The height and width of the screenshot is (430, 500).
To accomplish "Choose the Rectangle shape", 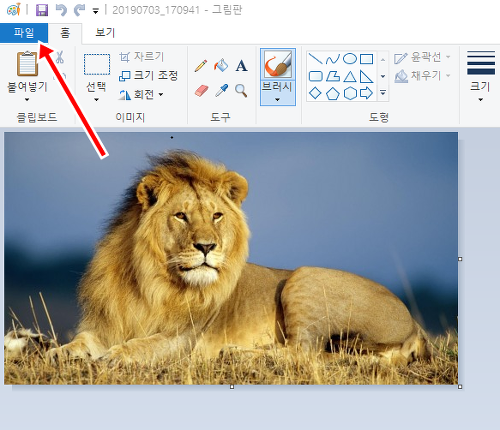I will 366,59.
